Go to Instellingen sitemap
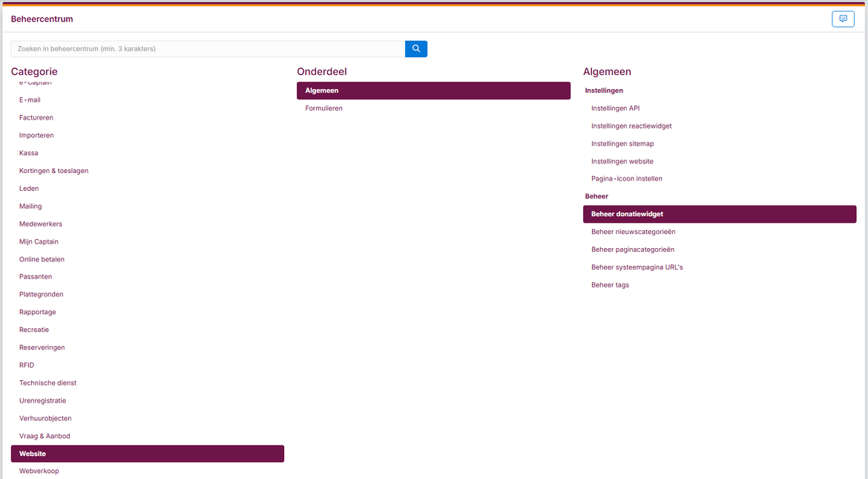The image size is (868, 479). coord(622,144)
